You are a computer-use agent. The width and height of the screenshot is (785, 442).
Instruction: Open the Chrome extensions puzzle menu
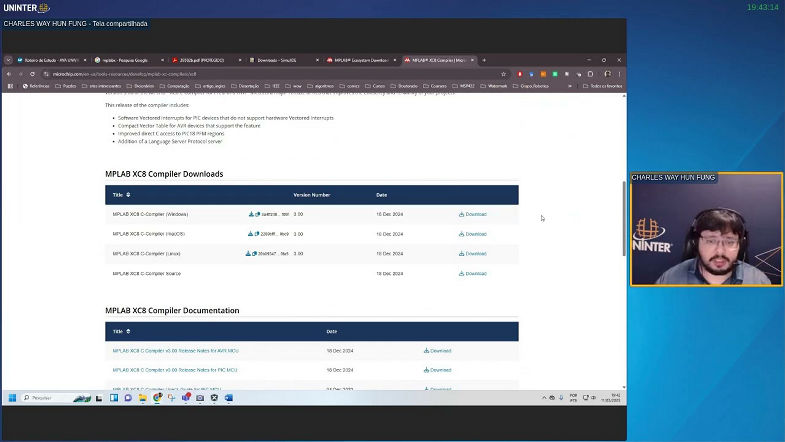coord(590,74)
